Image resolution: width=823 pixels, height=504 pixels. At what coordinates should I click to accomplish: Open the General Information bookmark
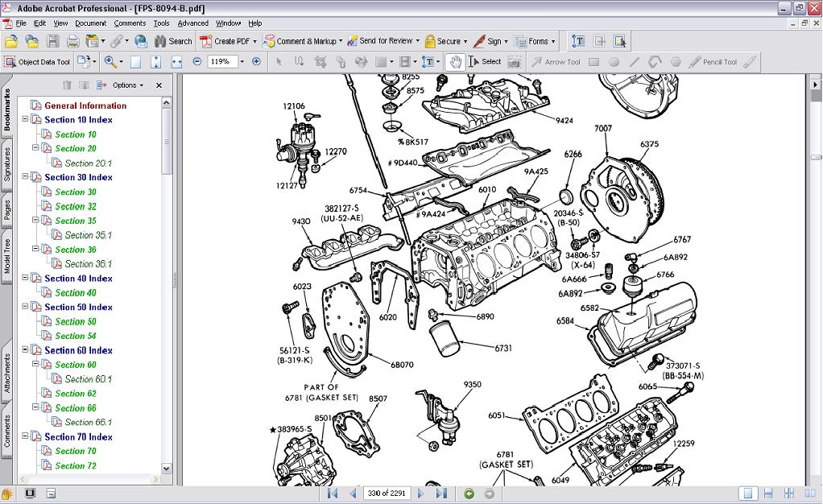[85, 105]
